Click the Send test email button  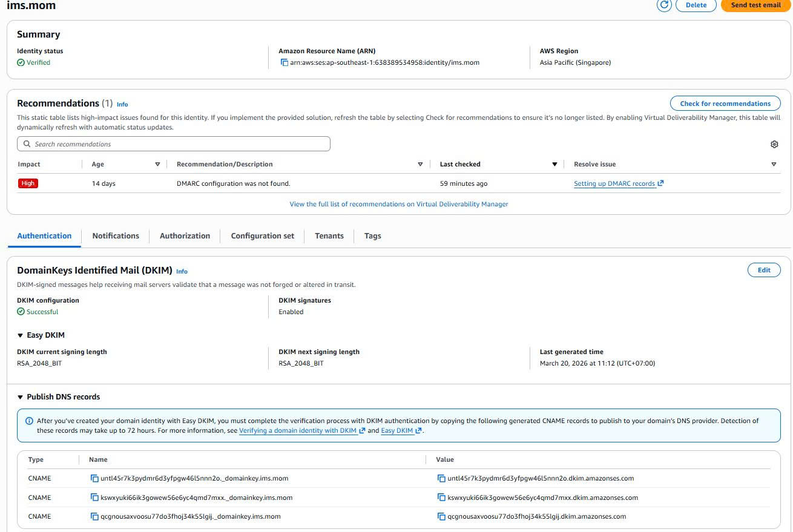coord(755,5)
